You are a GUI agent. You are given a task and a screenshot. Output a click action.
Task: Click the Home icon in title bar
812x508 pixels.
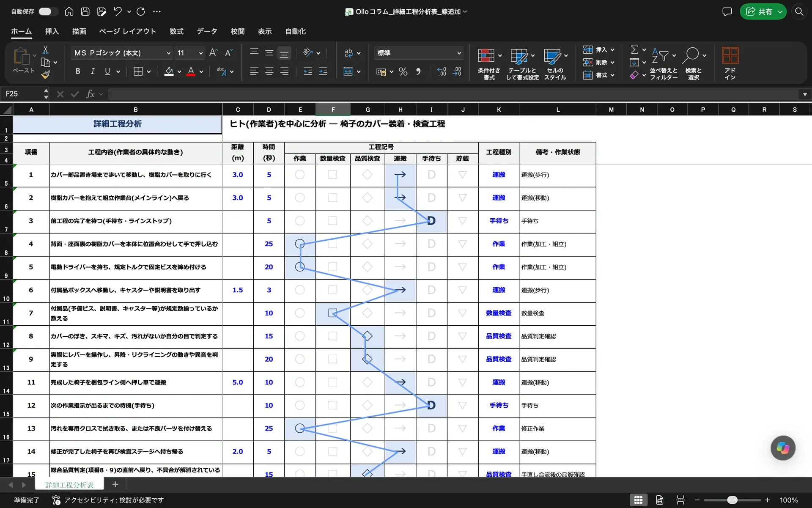tap(69, 12)
